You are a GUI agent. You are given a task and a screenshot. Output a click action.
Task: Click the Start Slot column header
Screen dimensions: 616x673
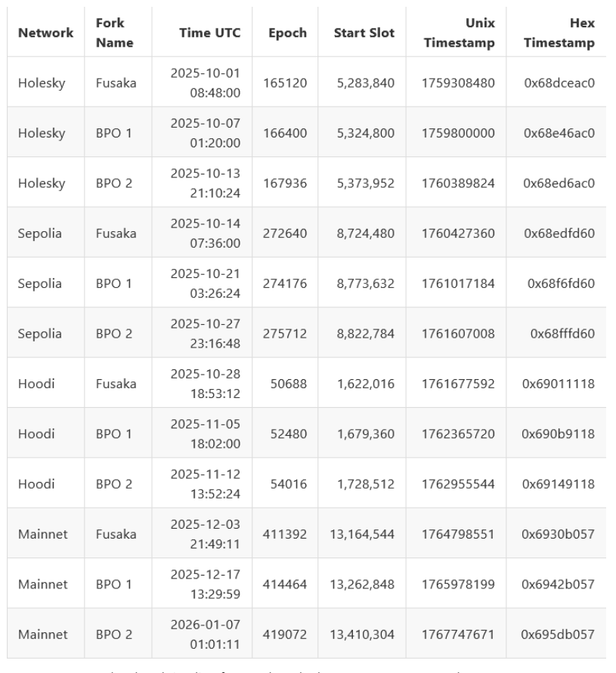pyautogui.click(x=364, y=33)
